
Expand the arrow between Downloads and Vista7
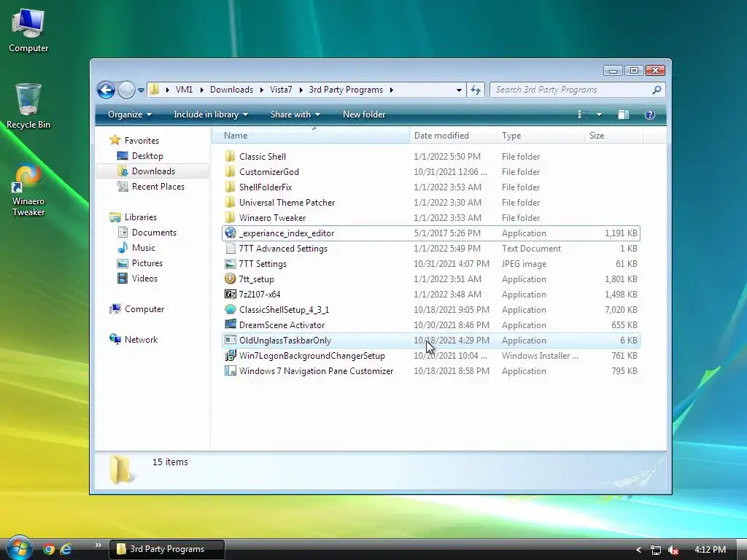tap(262, 90)
